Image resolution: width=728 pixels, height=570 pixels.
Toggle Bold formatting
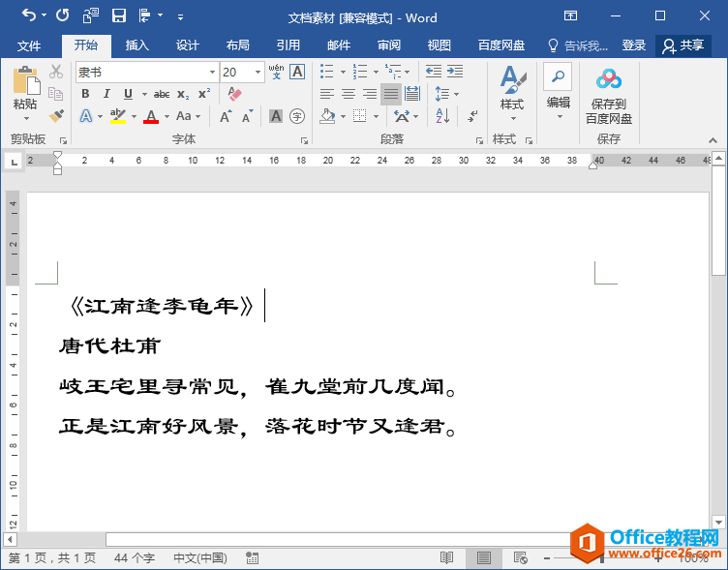pyautogui.click(x=85, y=94)
